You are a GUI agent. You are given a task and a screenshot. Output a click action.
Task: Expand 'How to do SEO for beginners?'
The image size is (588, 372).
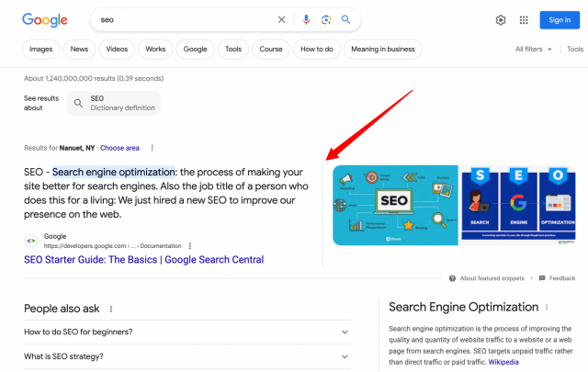click(x=187, y=332)
